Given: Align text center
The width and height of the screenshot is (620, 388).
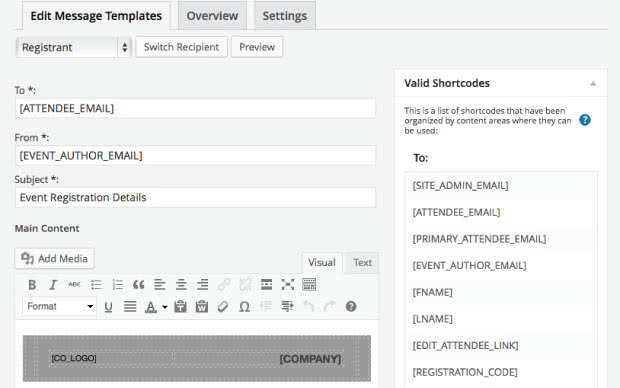Looking at the screenshot, I should [x=181, y=285].
